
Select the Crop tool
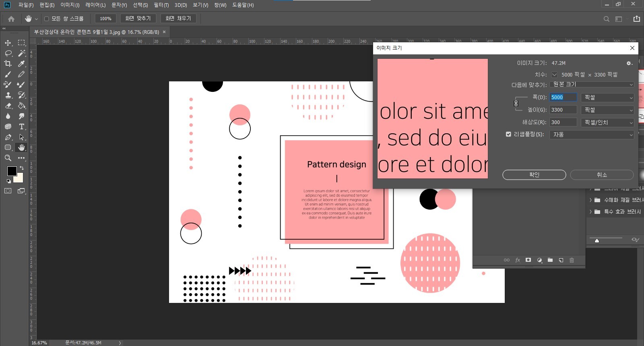tap(8, 64)
